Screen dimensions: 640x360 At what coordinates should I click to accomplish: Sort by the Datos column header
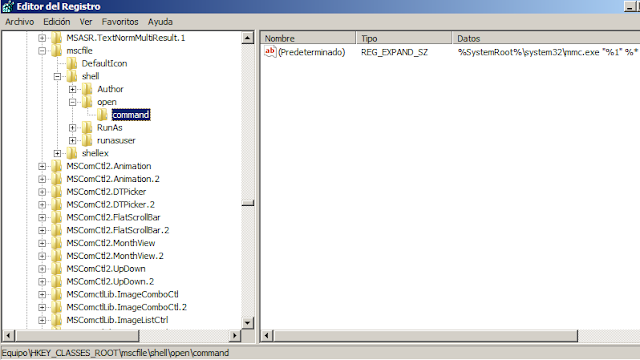546,38
